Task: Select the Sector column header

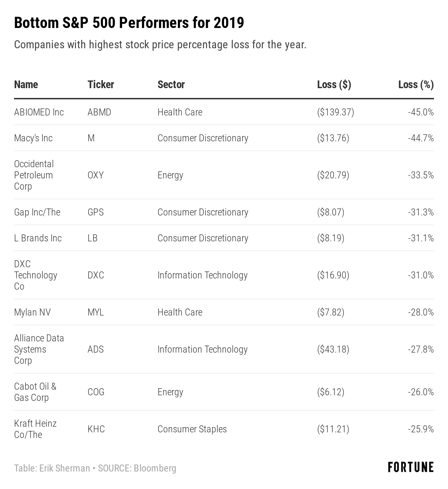Action: tap(171, 85)
